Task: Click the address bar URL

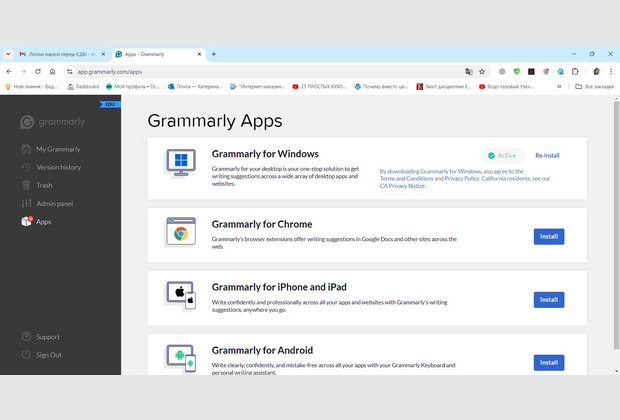Action: click(110, 72)
